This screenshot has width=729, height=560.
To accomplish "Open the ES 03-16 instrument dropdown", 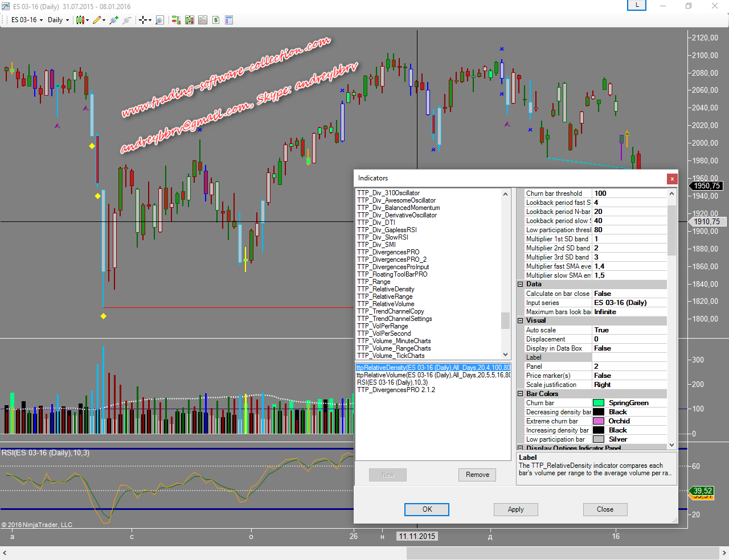I will [x=27, y=20].
